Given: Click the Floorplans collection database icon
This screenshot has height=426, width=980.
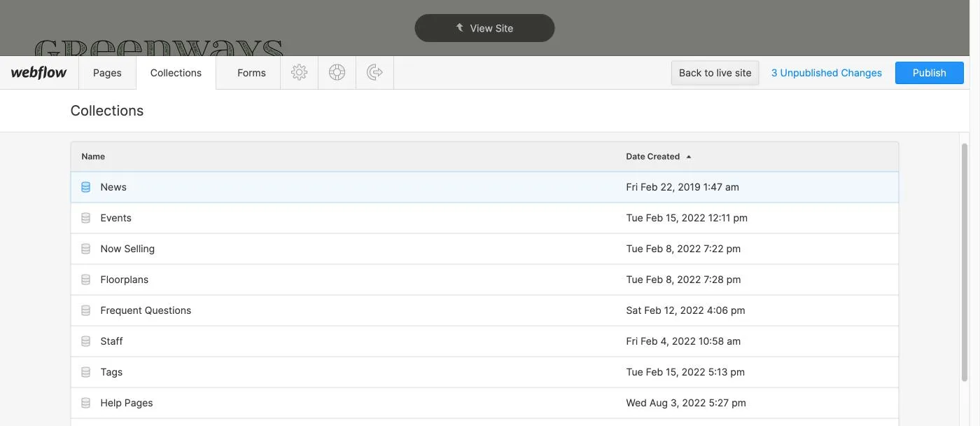Looking at the screenshot, I should click(86, 280).
